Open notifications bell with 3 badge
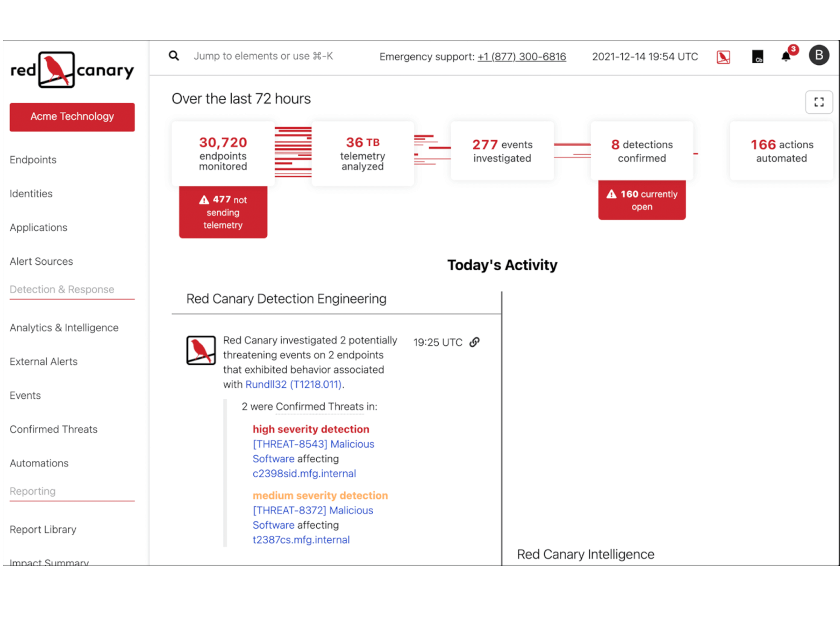 point(789,54)
